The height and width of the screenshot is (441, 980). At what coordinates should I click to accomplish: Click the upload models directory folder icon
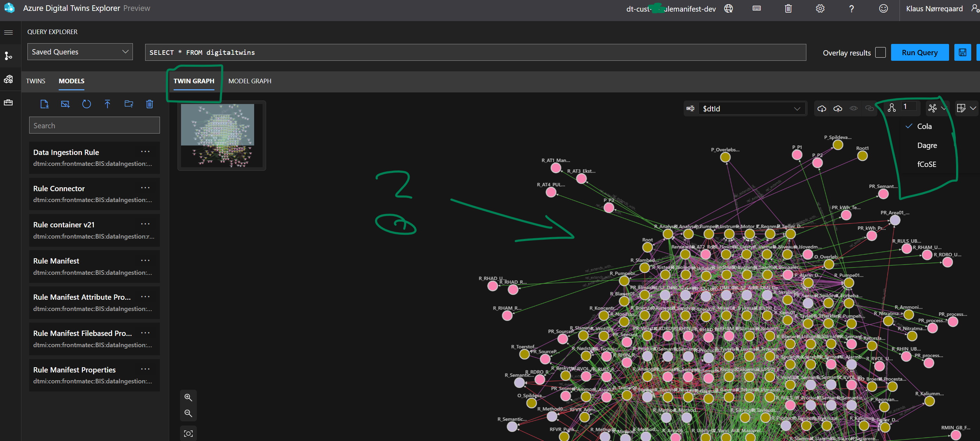click(129, 104)
